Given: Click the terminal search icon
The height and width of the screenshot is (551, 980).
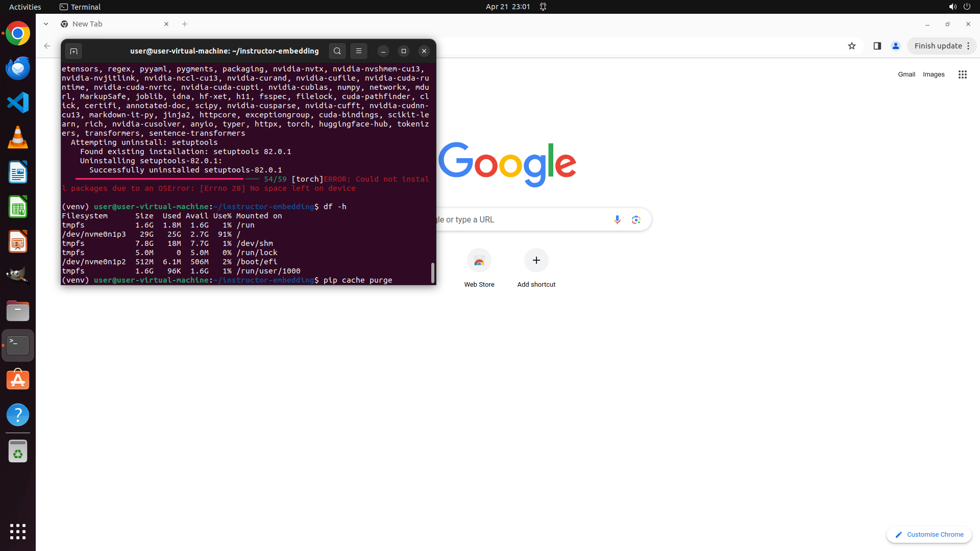Looking at the screenshot, I should 337,51.
